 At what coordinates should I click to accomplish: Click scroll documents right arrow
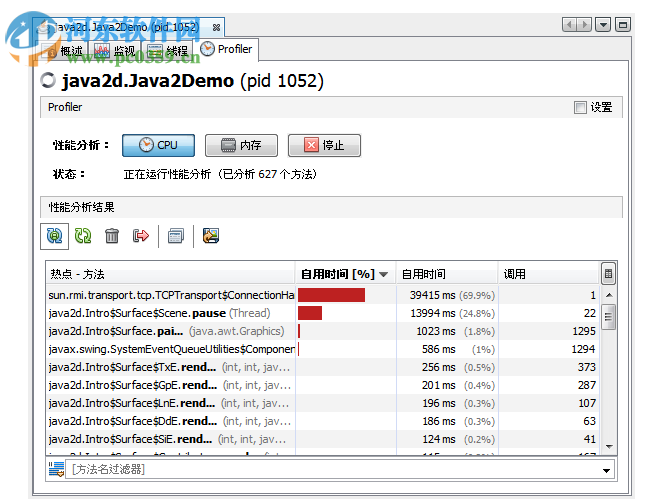tap(584, 25)
